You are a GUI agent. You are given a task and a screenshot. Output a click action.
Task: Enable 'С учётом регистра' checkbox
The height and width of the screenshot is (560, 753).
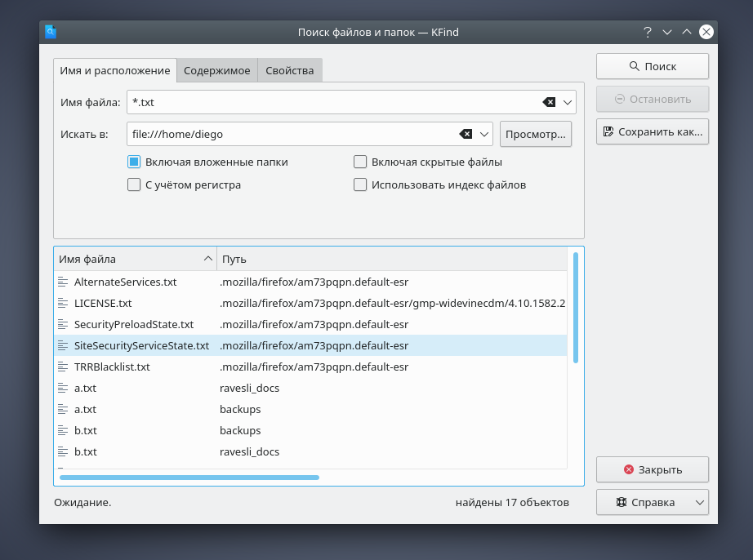135,184
